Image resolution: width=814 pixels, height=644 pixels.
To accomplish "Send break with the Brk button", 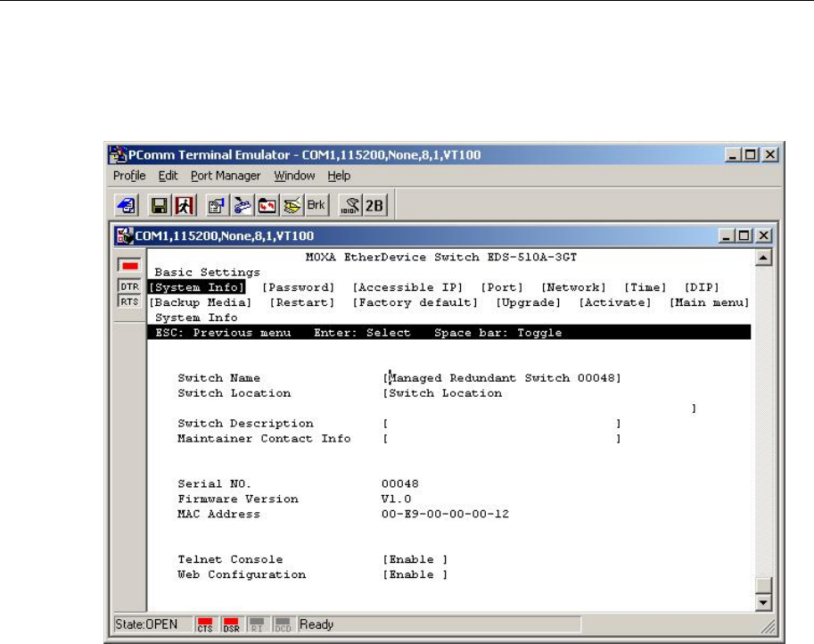I will click(317, 206).
